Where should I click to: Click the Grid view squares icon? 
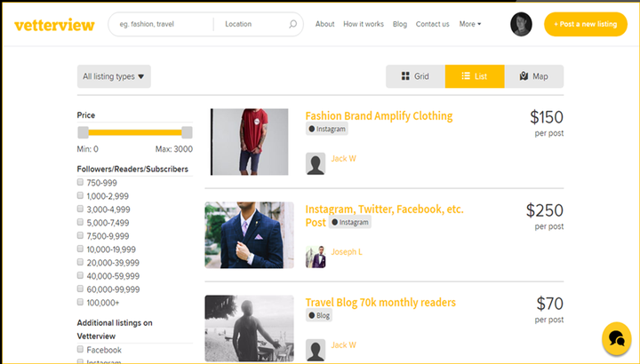[405, 76]
